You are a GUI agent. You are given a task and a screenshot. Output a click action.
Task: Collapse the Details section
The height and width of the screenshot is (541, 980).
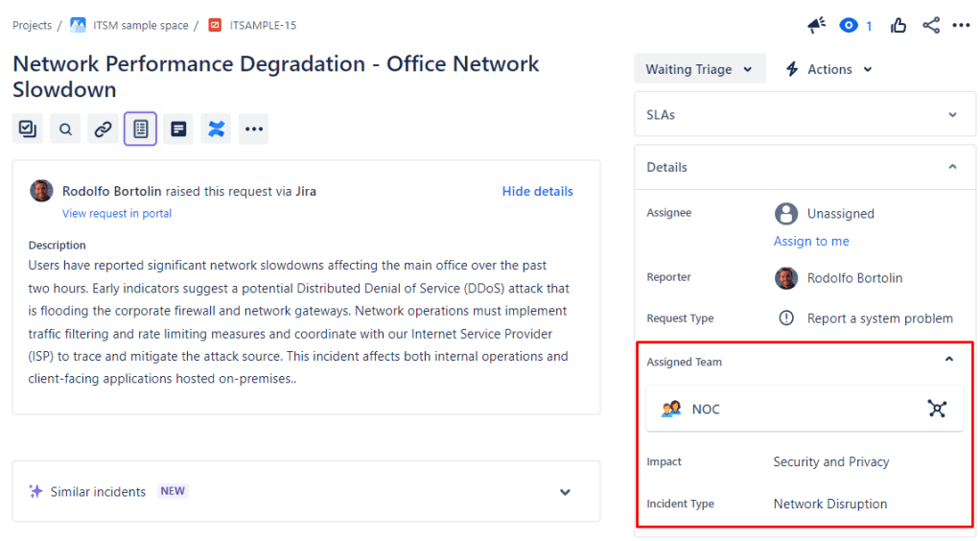pos(952,167)
